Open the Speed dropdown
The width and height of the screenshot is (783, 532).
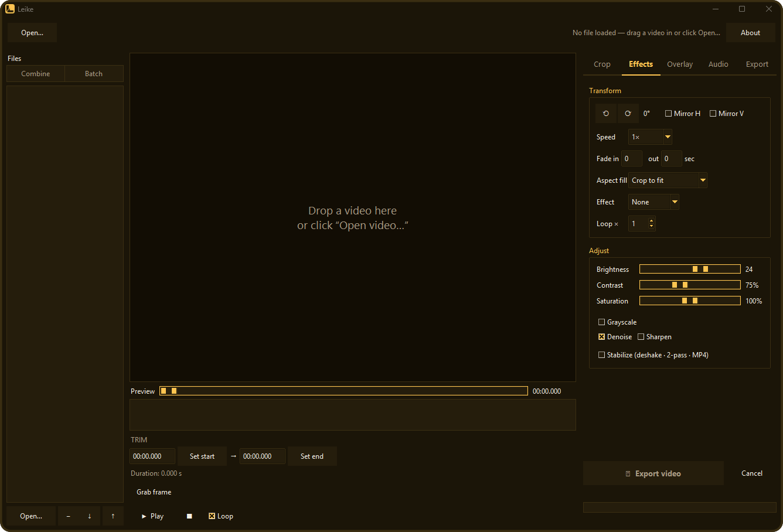point(650,137)
